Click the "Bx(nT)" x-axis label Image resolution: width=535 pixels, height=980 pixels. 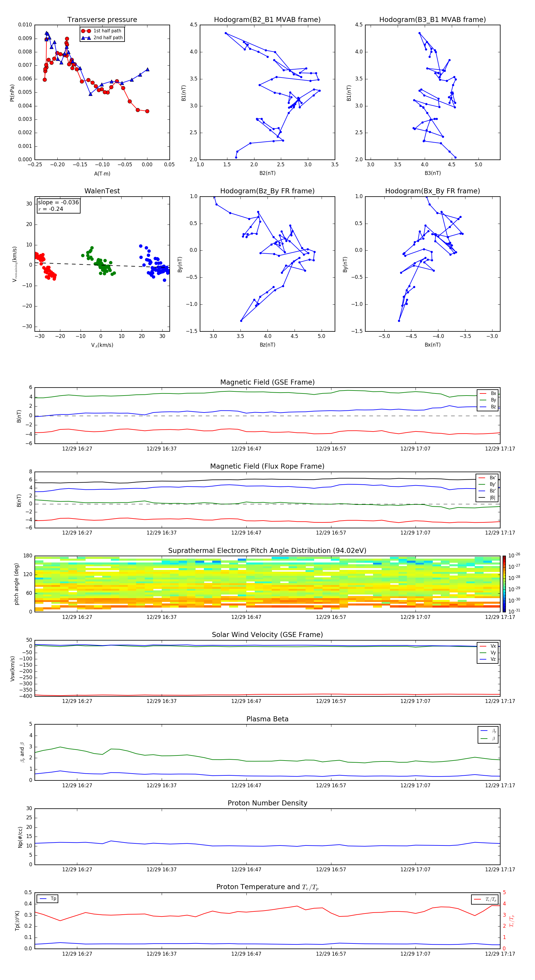click(x=432, y=345)
